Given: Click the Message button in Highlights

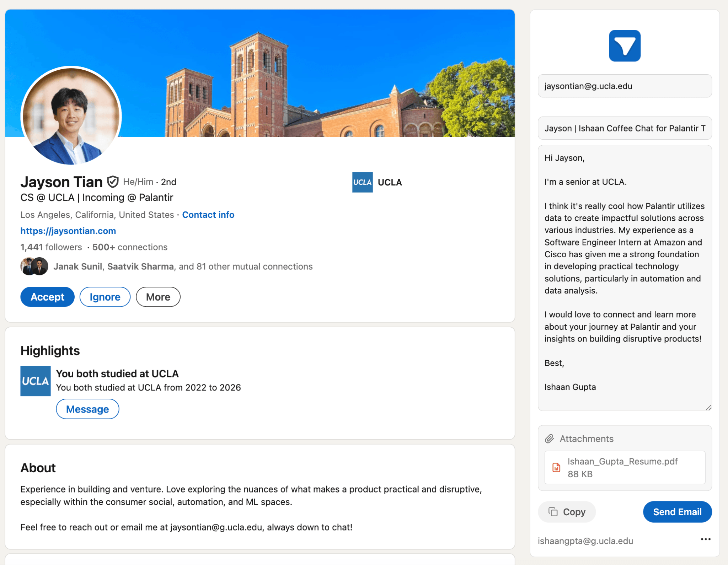Looking at the screenshot, I should click(87, 409).
